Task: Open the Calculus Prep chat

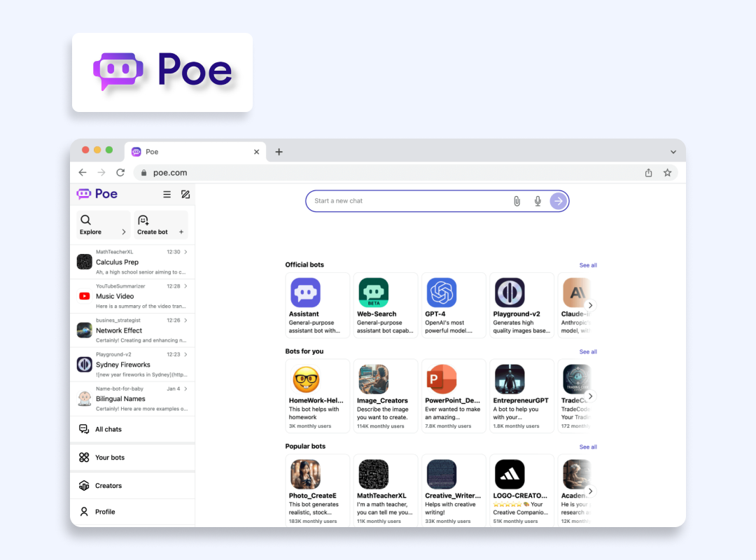Action: [132, 262]
